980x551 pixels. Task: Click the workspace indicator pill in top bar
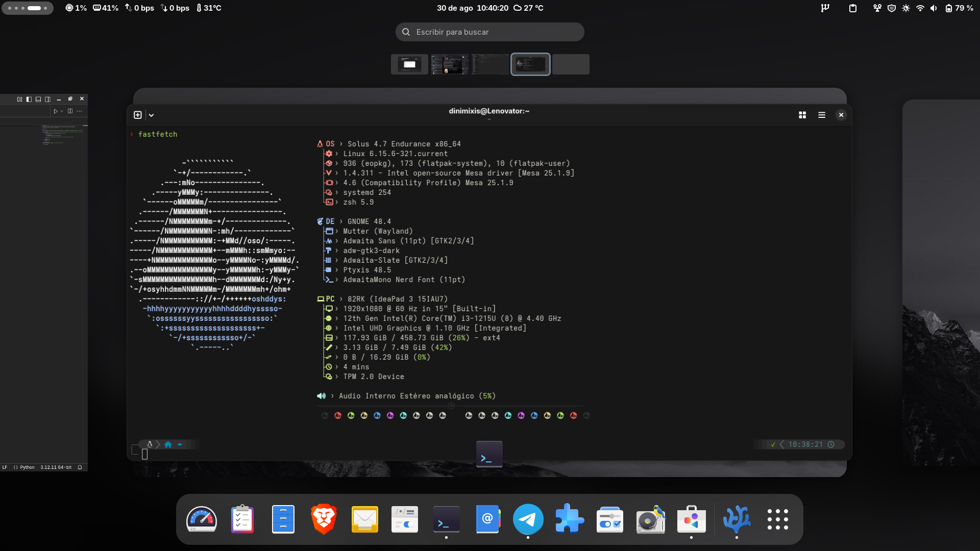click(x=28, y=8)
